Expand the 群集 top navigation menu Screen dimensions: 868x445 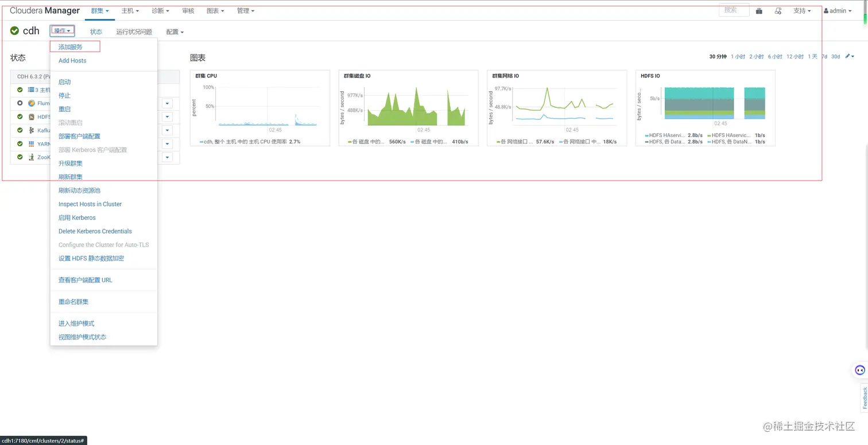tap(100, 11)
